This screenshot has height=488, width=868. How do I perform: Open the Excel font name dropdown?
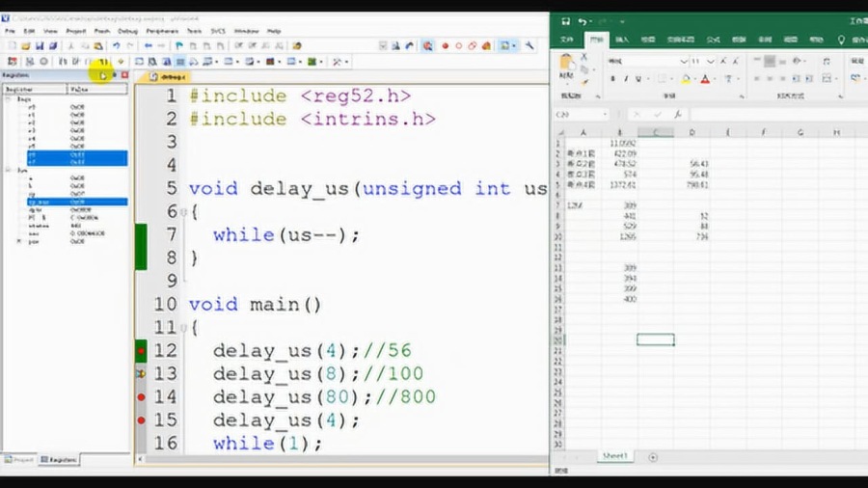(684, 61)
